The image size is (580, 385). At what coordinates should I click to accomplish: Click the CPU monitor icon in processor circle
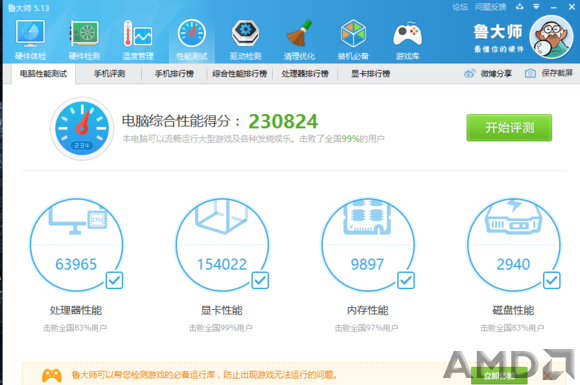coord(77,220)
